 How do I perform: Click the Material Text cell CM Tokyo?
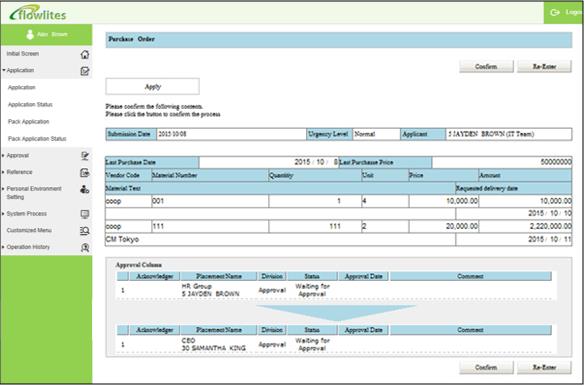point(280,239)
